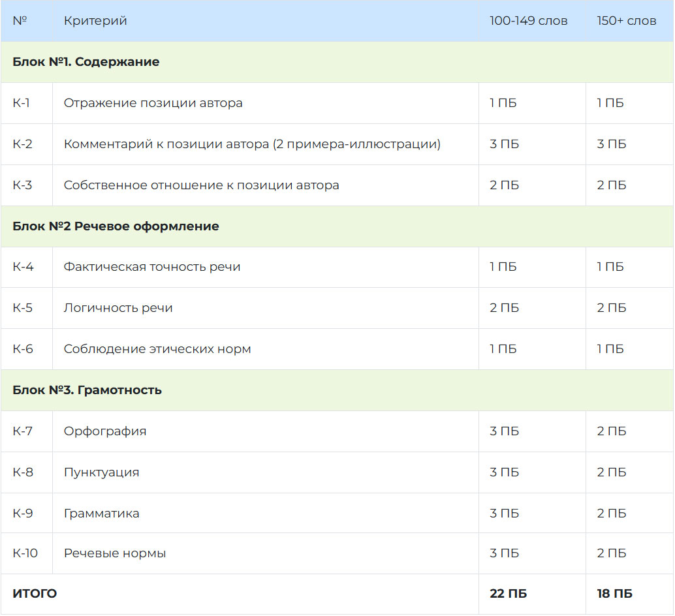Select the "Соблюдение этических норм" cell
The width and height of the screenshot is (675, 616).
click(265, 349)
